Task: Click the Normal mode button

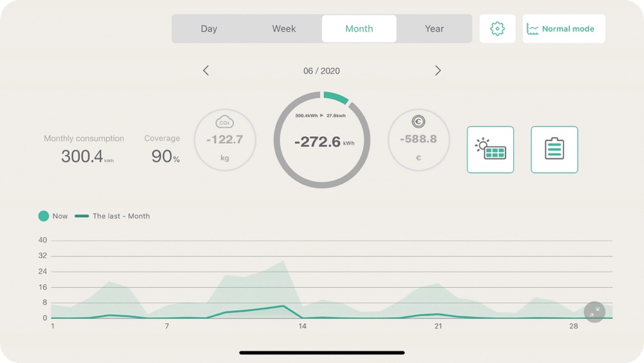Action: [x=564, y=29]
